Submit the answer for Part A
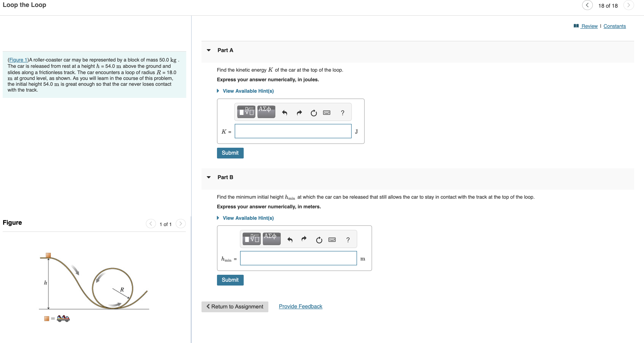The image size is (644, 343). tap(230, 153)
